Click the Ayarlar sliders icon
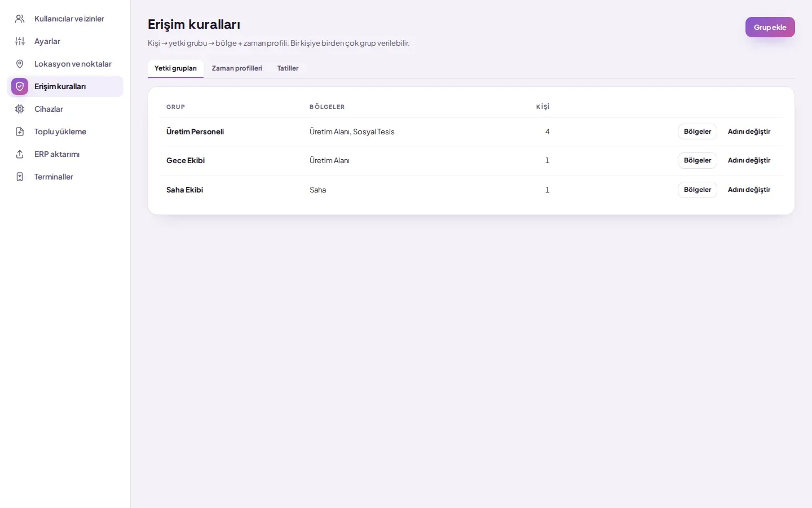 tap(20, 41)
